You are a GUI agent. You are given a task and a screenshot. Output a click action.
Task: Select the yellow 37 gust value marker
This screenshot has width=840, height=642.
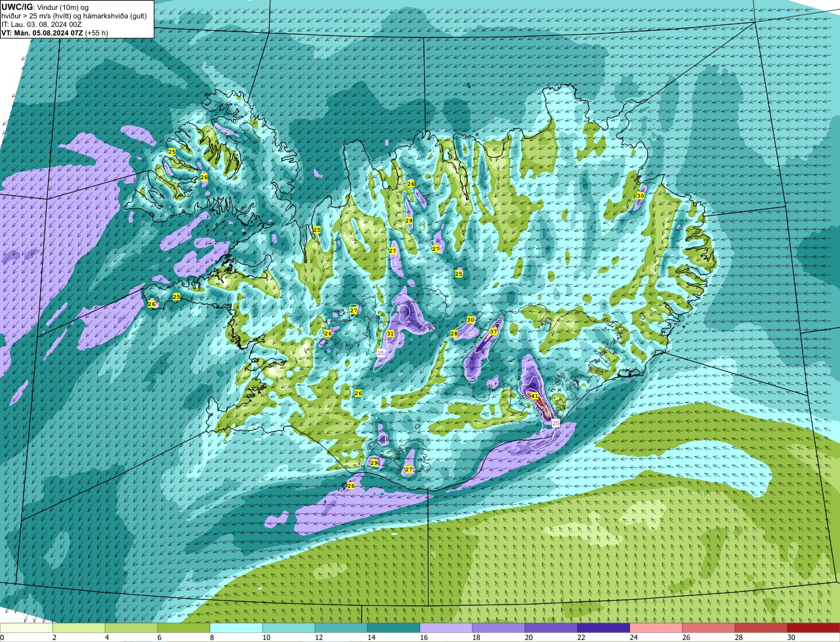click(493, 332)
